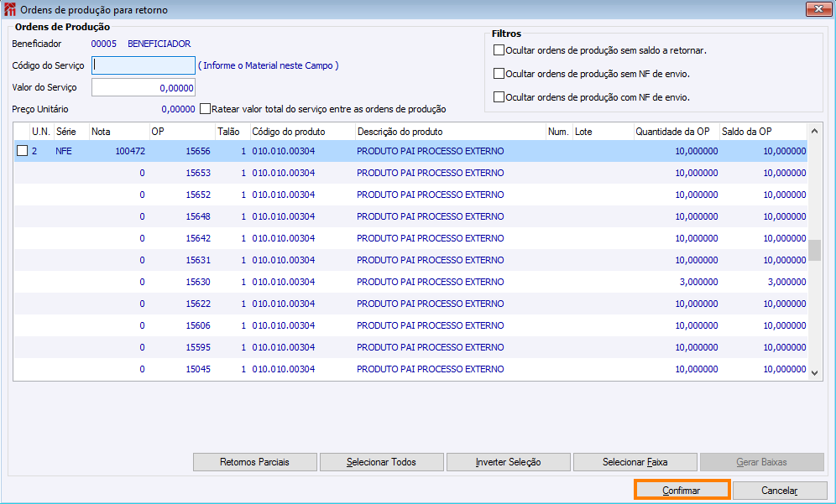Cancel the dialog with Cancelar
Image resolution: width=836 pixels, height=504 pixels.
tap(780, 490)
